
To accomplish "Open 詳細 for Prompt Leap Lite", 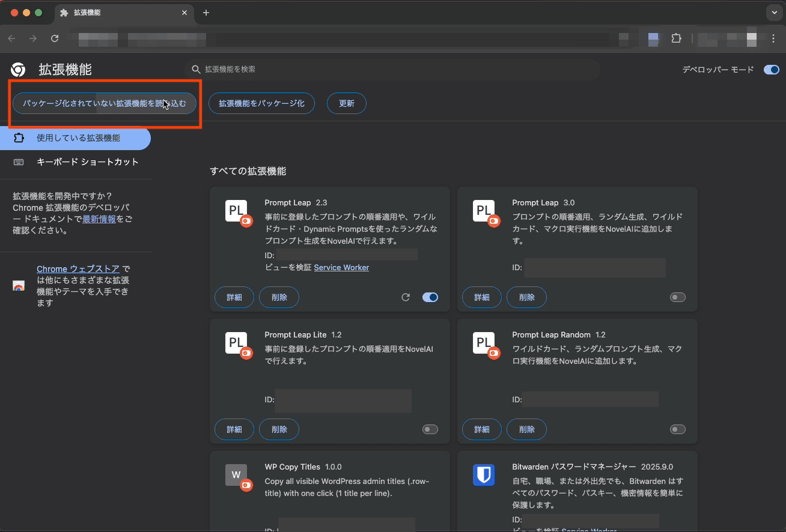I will 234,429.
